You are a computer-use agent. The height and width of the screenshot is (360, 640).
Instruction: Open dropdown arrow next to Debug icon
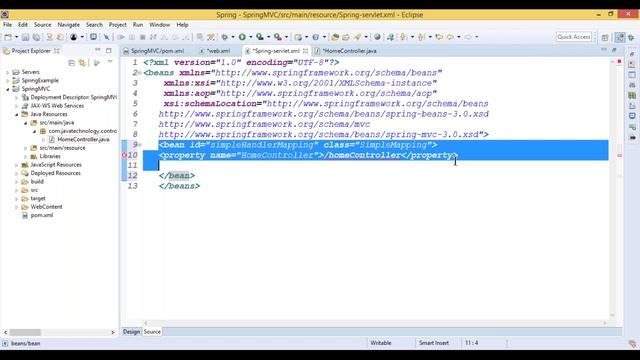233,37
